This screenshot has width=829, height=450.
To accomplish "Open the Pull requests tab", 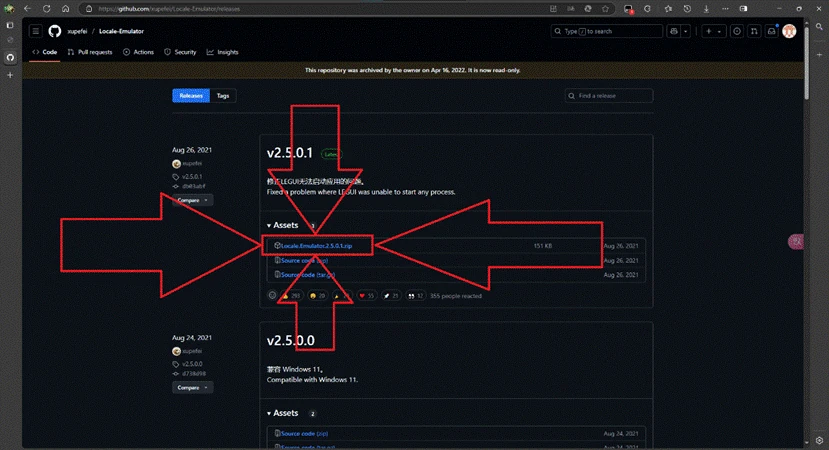I will pos(90,52).
